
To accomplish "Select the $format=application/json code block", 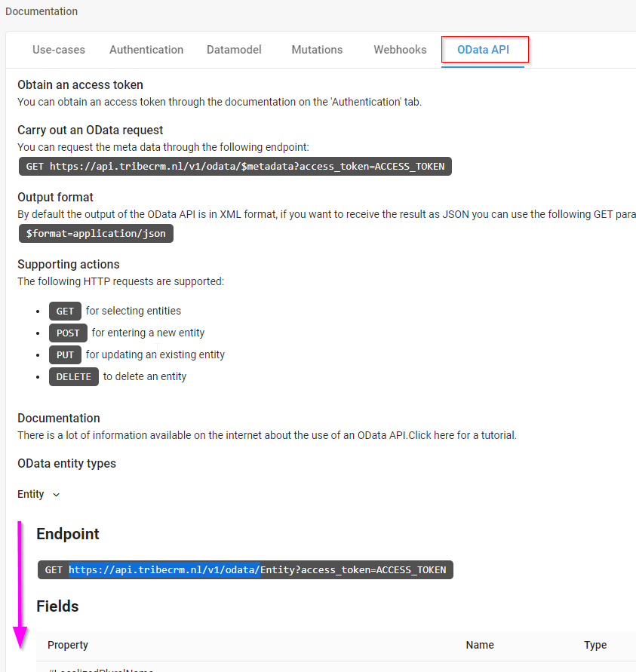I will coord(96,233).
